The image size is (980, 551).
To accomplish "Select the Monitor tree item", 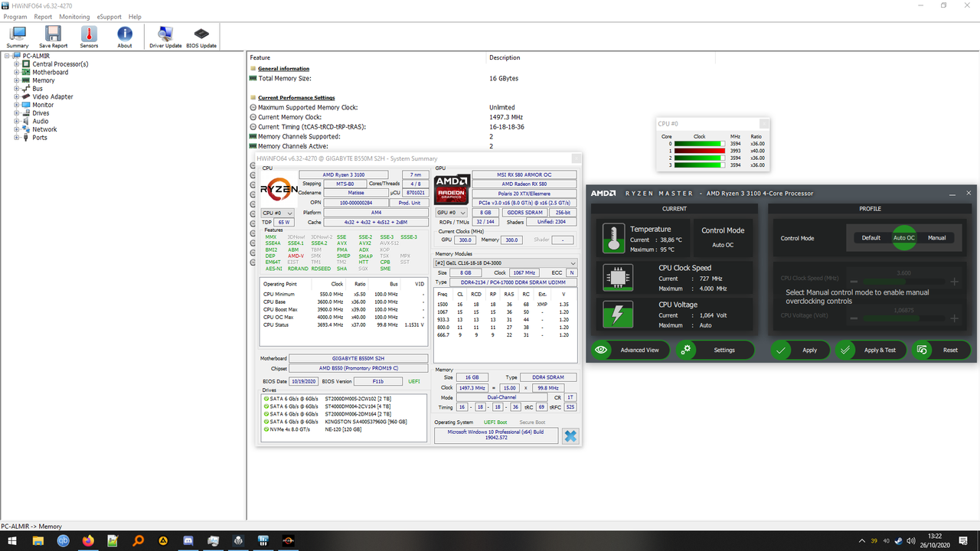I will click(43, 105).
